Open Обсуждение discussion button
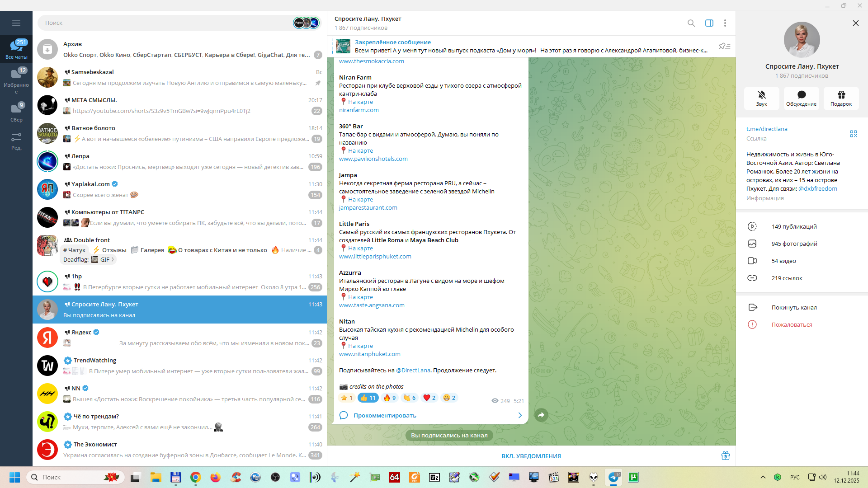 coord(801,98)
